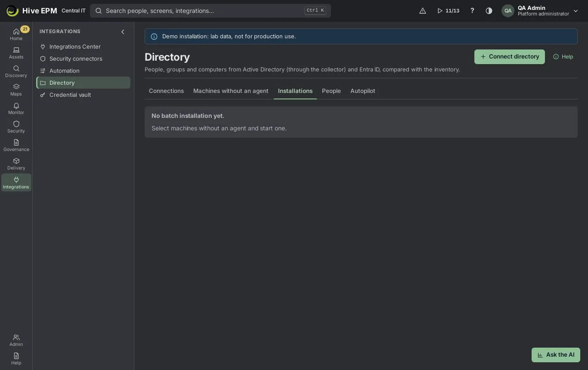
Task: Open the Credential vault
Action: pos(83,95)
